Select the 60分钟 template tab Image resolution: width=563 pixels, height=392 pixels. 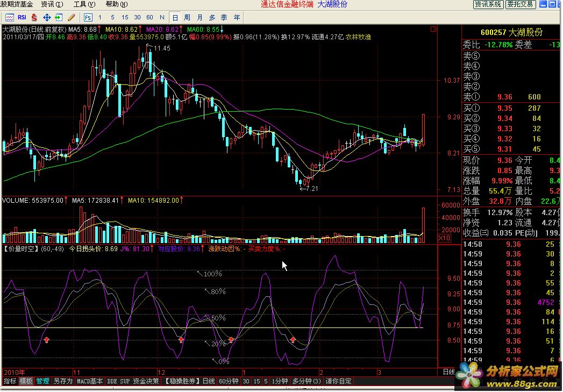point(229,381)
